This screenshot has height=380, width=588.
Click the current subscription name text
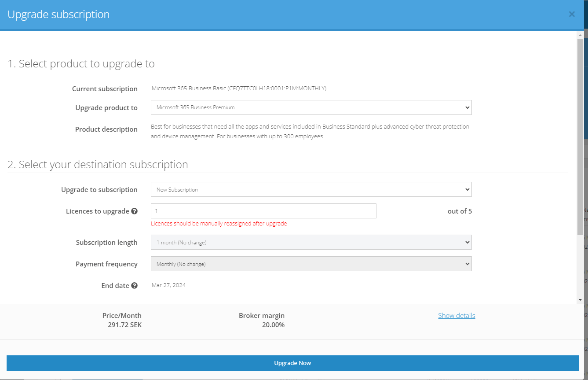tap(239, 88)
